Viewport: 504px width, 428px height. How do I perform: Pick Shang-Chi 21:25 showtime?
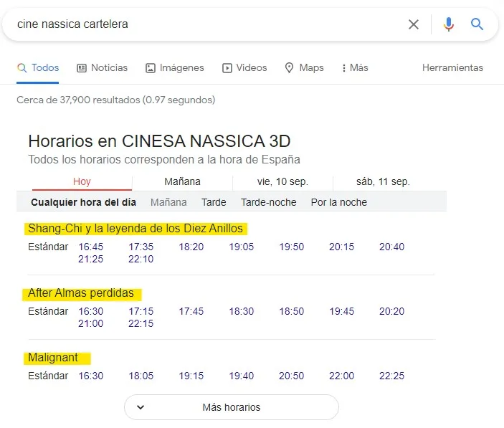click(90, 259)
